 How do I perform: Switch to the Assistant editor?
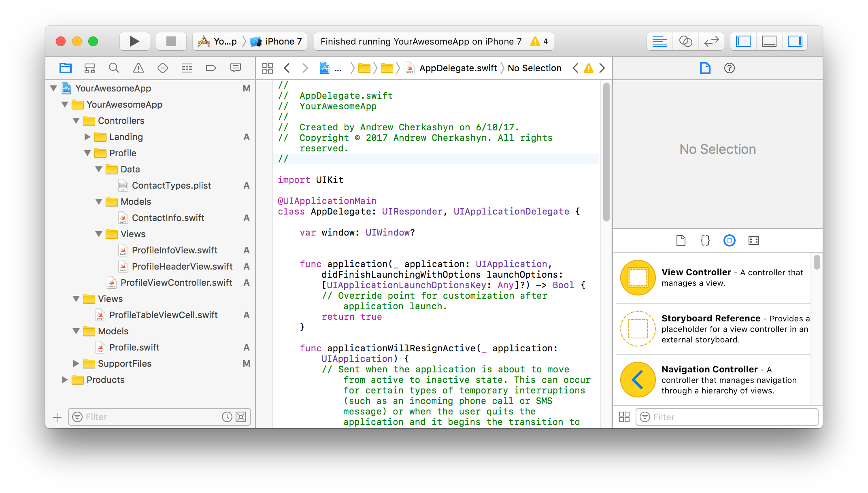[x=685, y=41]
